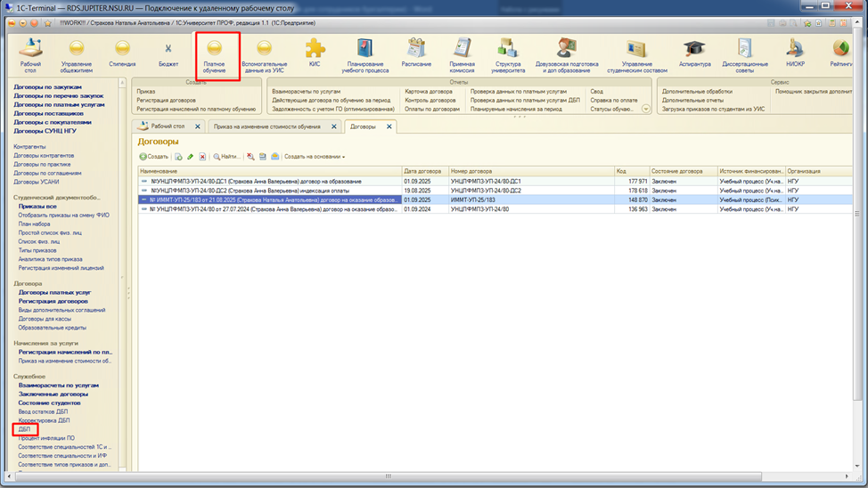Click the green Создать button
868x488 pixels.
(x=154, y=157)
